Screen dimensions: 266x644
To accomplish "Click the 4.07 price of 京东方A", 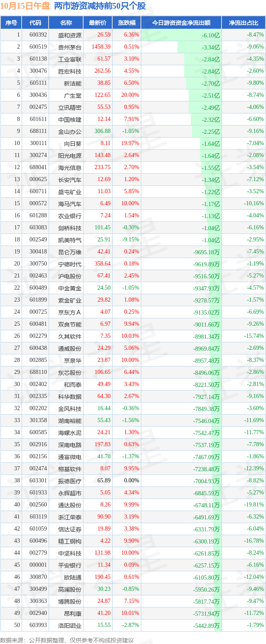I will [x=106, y=312].
